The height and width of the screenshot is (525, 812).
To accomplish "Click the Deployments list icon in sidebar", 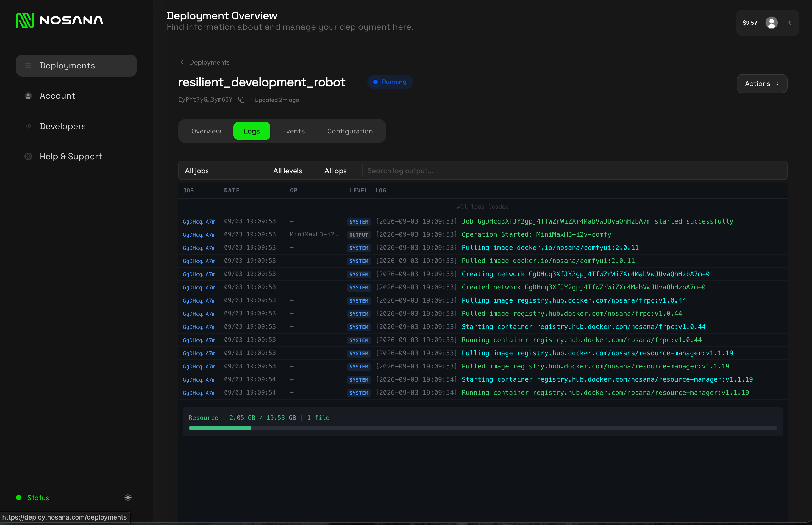I will (x=28, y=65).
